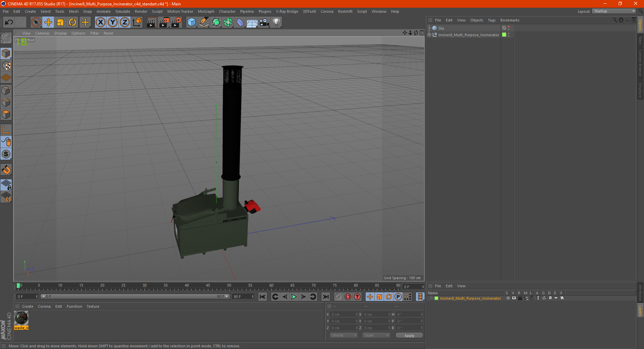Viewport: 644px width, 349px height.
Task: Activate the Move tool in top toolbar
Action: [x=48, y=22]
